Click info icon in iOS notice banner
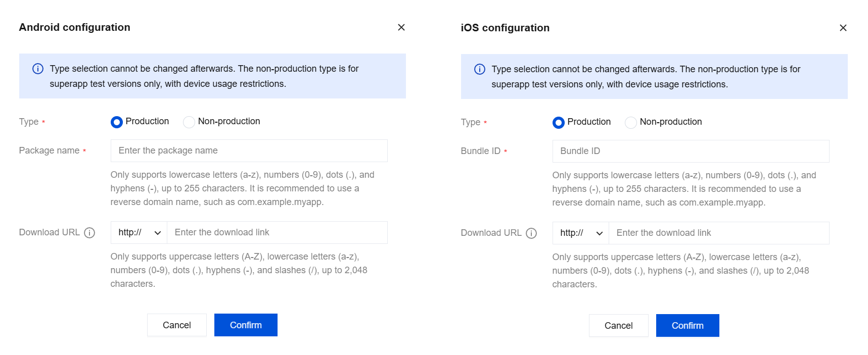The image size is (868, 355). (480, 69)
